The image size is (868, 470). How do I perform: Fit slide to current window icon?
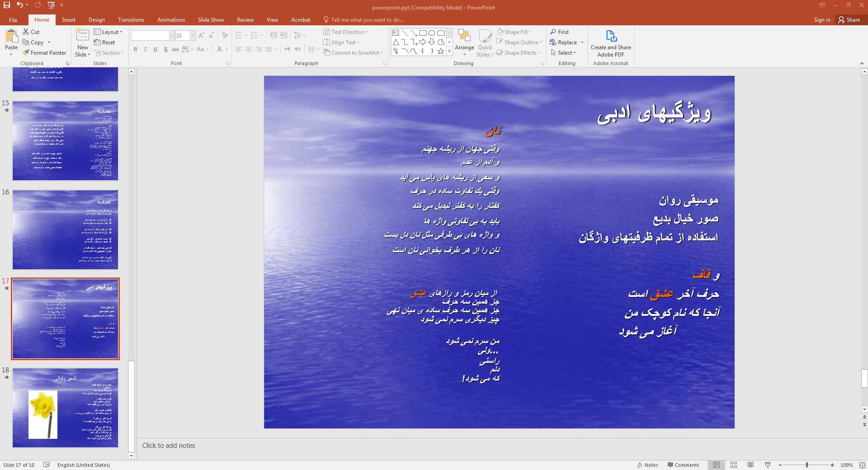point(862,465)
